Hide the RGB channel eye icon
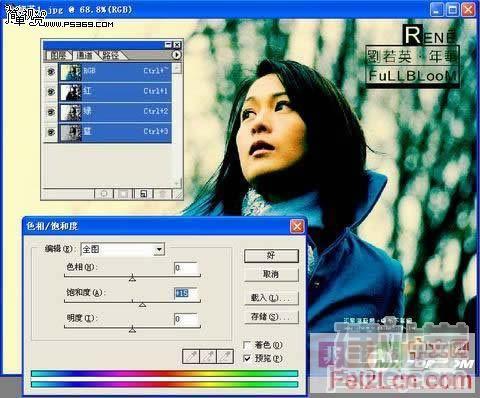Viewport: 480px width, 398px height. click(x=51, y=72)
